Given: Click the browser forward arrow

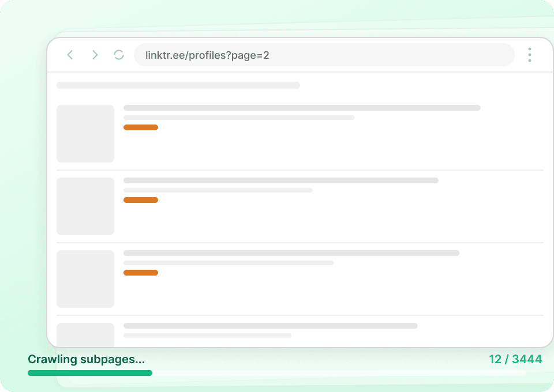Looking at the screenshot, I should coord(95,55).
